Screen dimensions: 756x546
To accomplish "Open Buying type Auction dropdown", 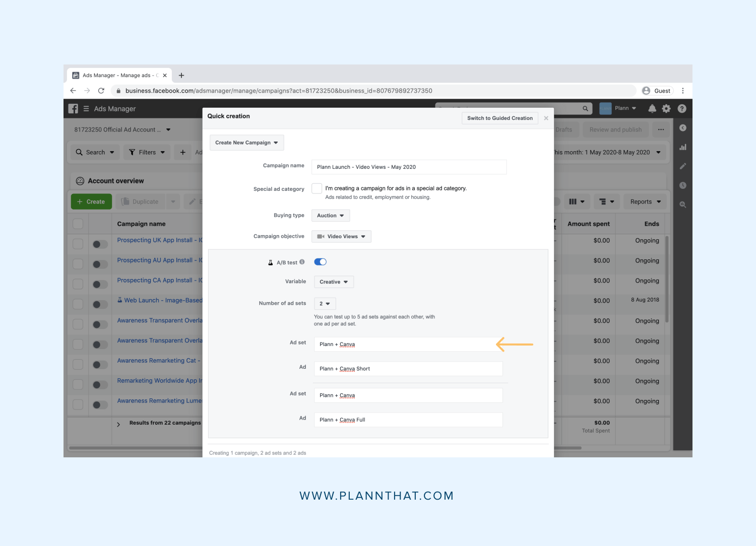I will click(331, 216).
